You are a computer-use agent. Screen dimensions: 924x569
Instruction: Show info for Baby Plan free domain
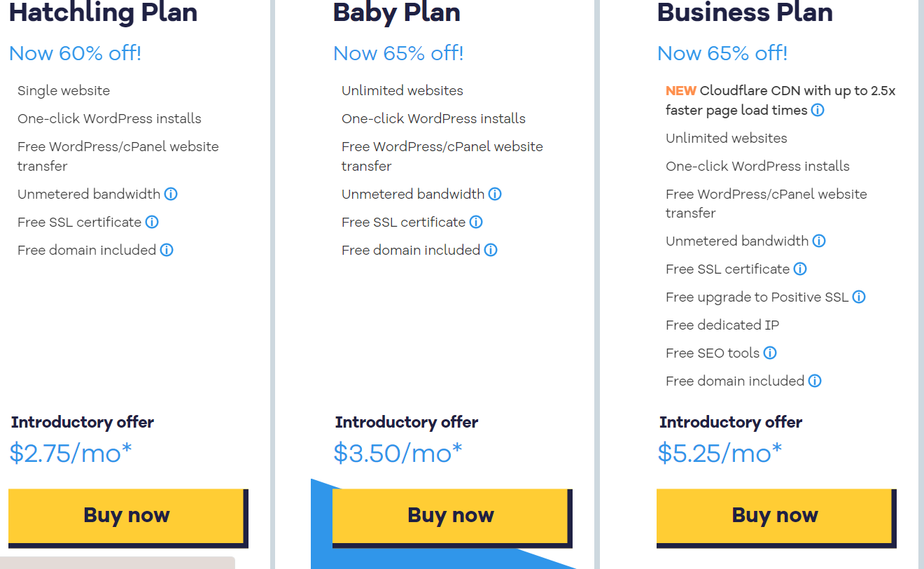coord(491,250)
